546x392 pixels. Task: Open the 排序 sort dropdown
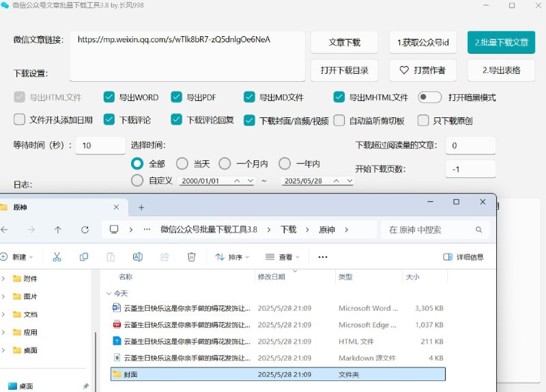(x=232, y=257)
